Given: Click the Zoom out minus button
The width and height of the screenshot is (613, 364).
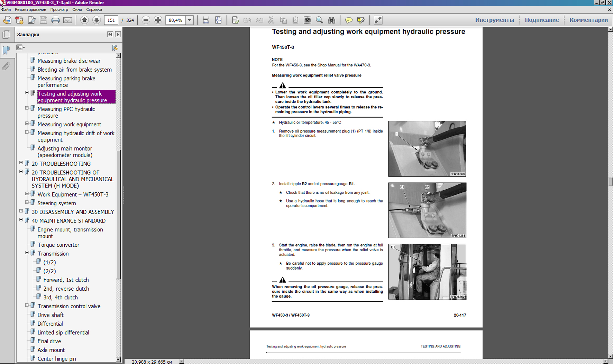Looking at the screenshot, I should click(x=146, y=20).
